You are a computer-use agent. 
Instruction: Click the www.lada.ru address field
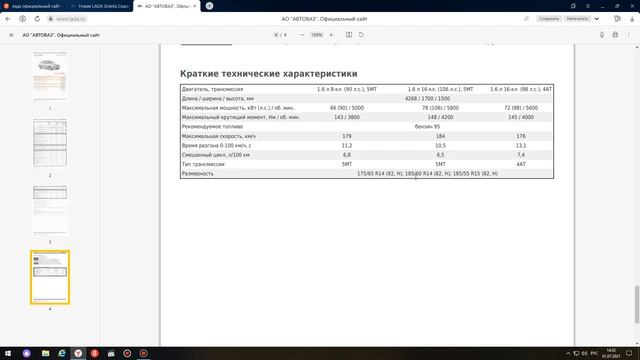pos(71,19)
